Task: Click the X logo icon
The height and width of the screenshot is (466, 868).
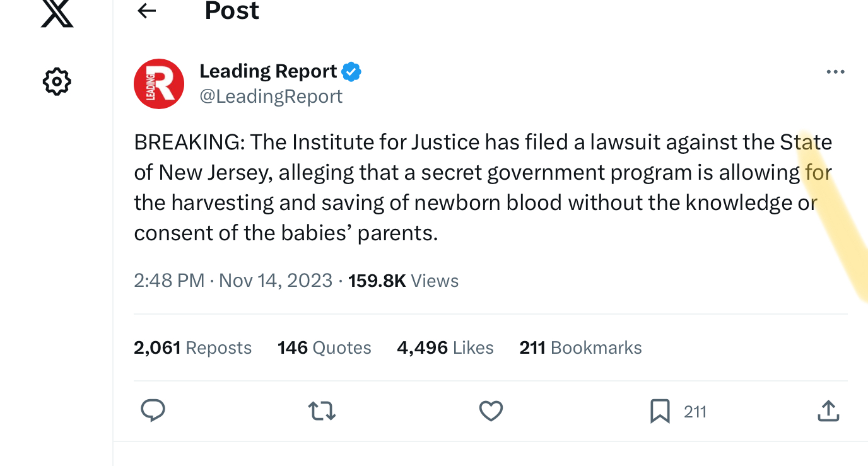Action: click(x=57, y=13)
